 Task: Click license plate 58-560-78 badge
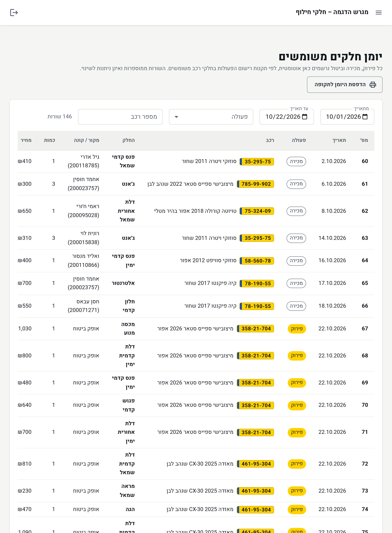coord(257,261)
